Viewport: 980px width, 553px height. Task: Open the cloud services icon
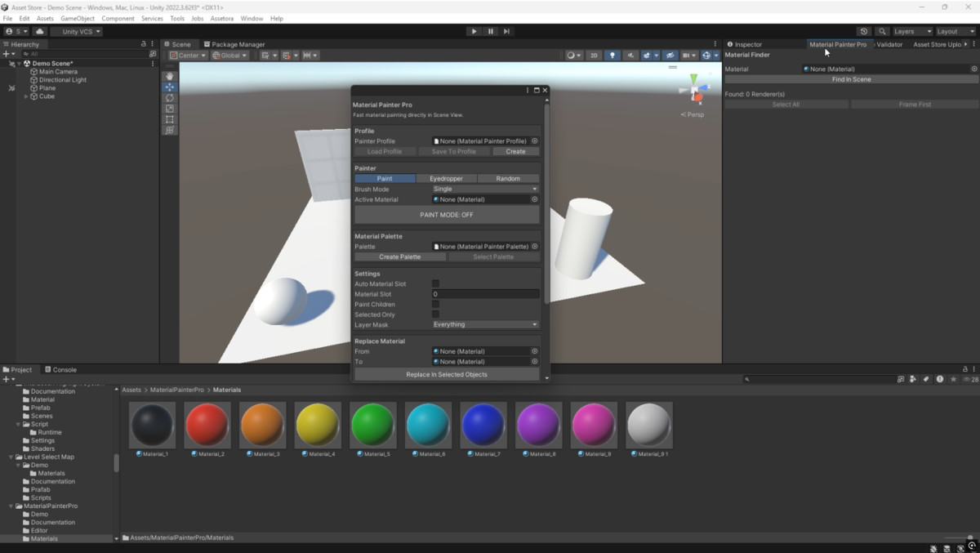pyautogui.click(x=39, y=31)
